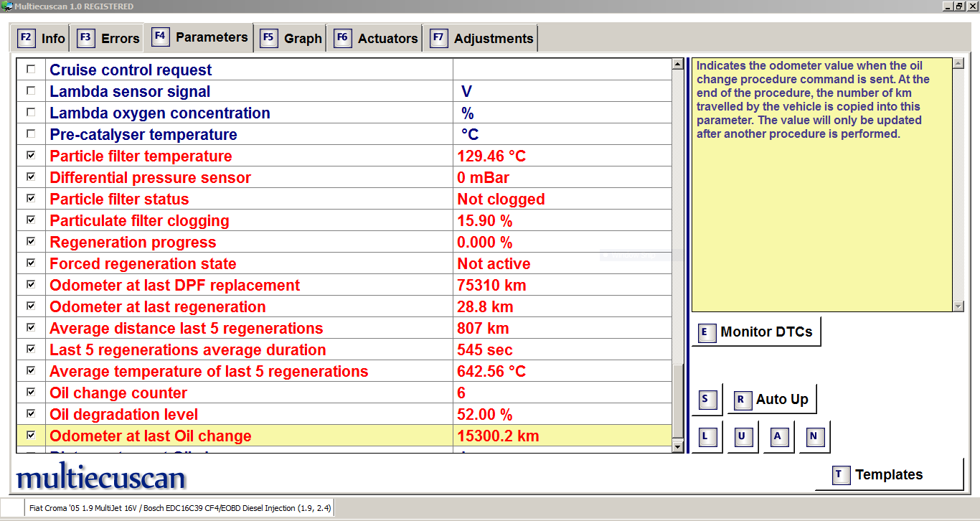980x521 pixels.
Task: Start Monitor DTCs
Action: click(756, 332)
